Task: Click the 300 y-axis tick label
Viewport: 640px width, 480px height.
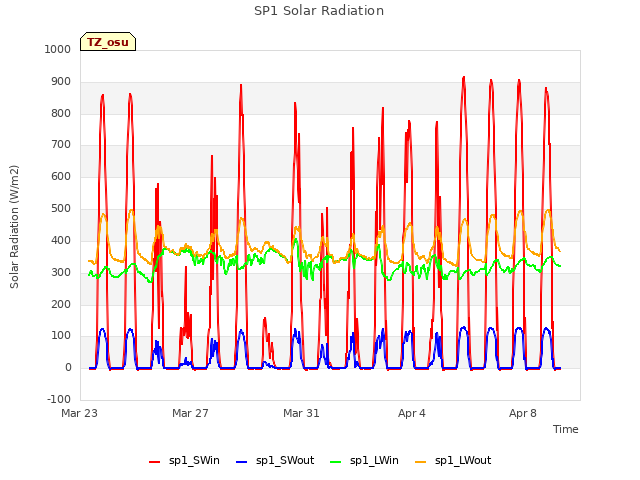Action: 61,272
